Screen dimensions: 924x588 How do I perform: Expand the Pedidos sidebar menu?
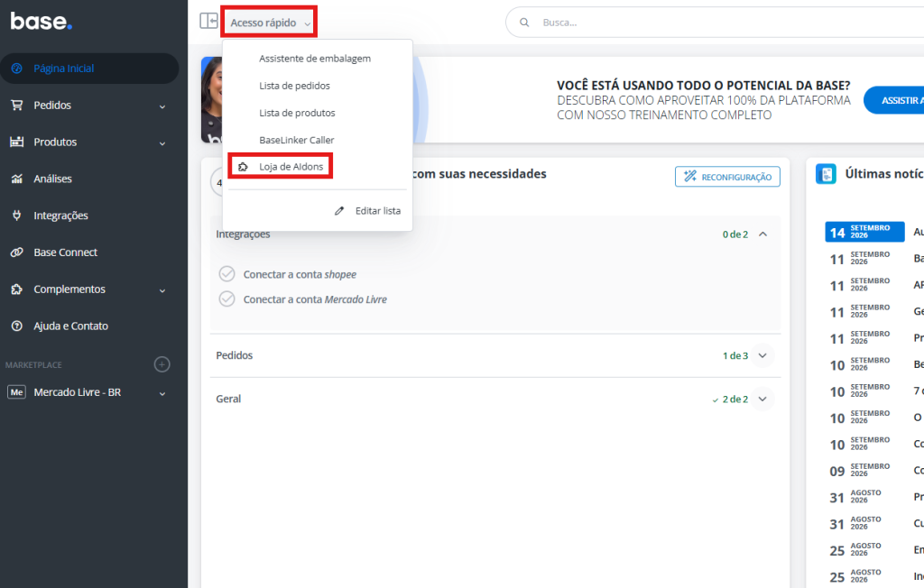162,106
